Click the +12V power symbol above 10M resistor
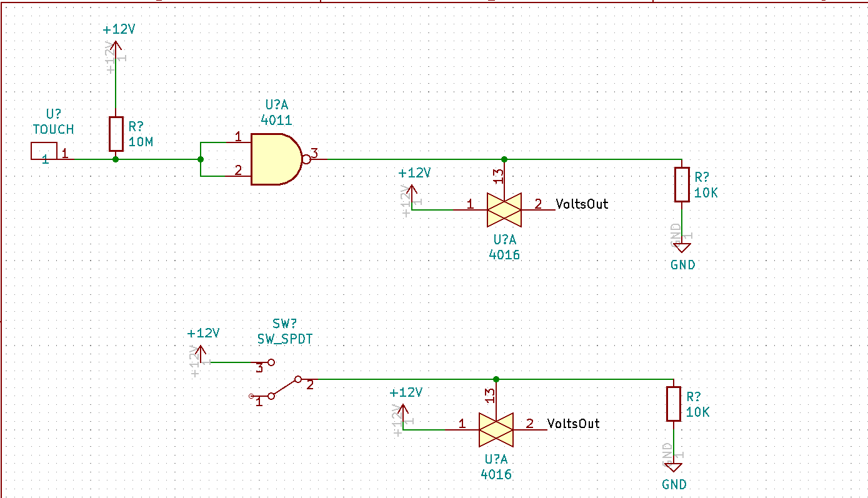 [x=116, y=51]
